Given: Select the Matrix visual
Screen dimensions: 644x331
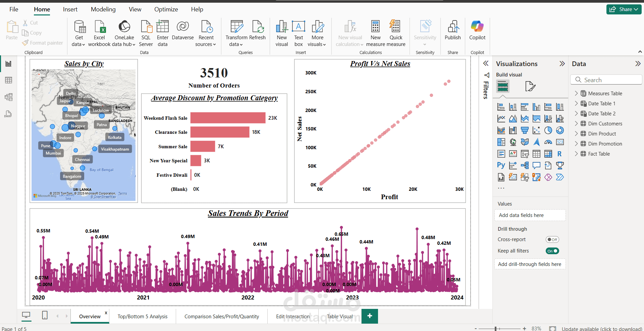Looking at the screenshot, I should click(x=548, y=154).
